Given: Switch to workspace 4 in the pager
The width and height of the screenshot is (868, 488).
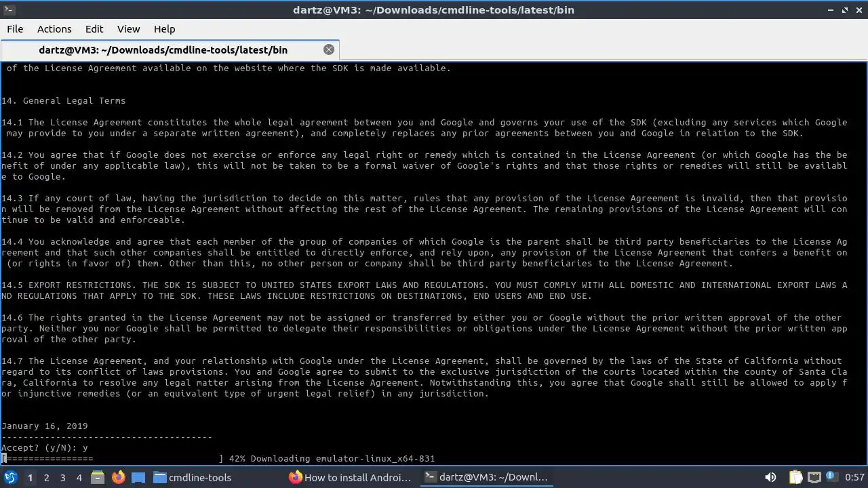Looking at the screenshot, I should pos(79,477).
